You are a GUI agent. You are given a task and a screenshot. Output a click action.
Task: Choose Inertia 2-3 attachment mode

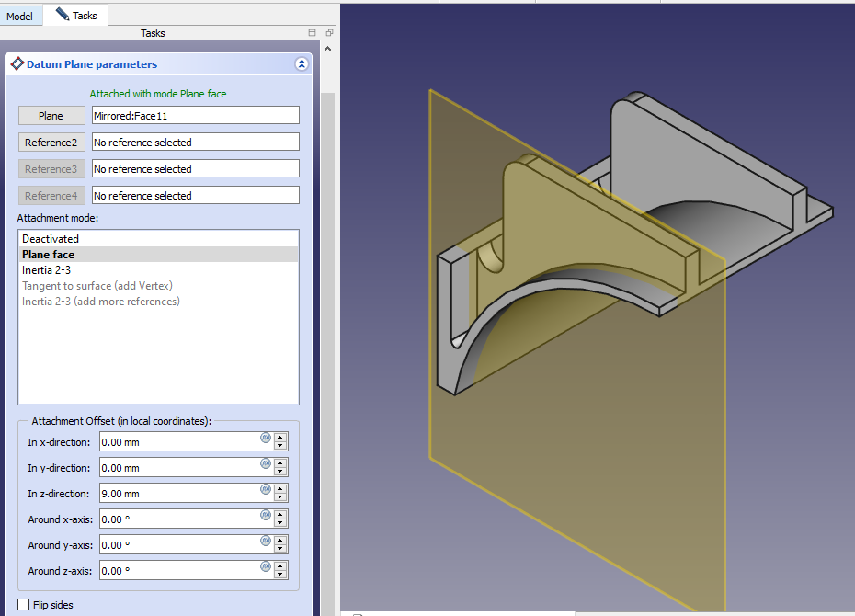[x=46, y=270]
